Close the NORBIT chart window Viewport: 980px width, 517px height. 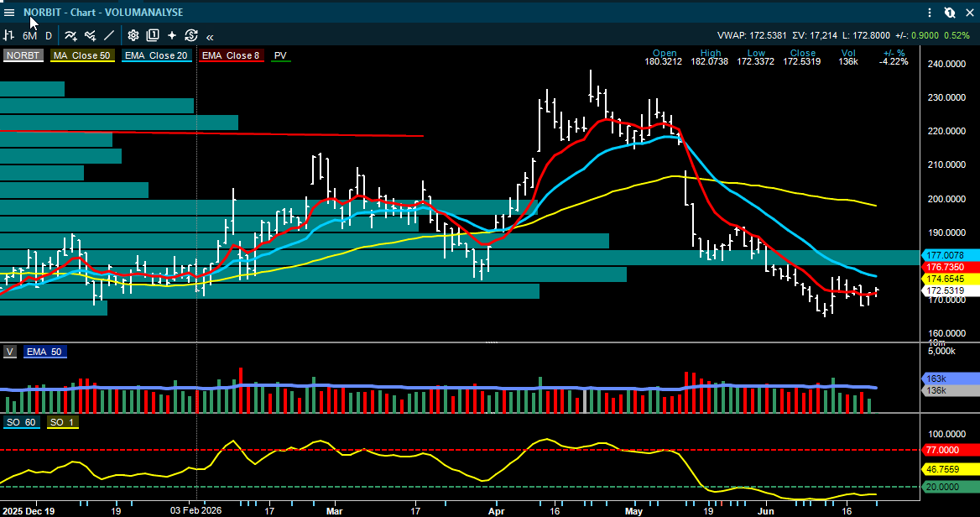pyautogui.click(x=970, y=13)
